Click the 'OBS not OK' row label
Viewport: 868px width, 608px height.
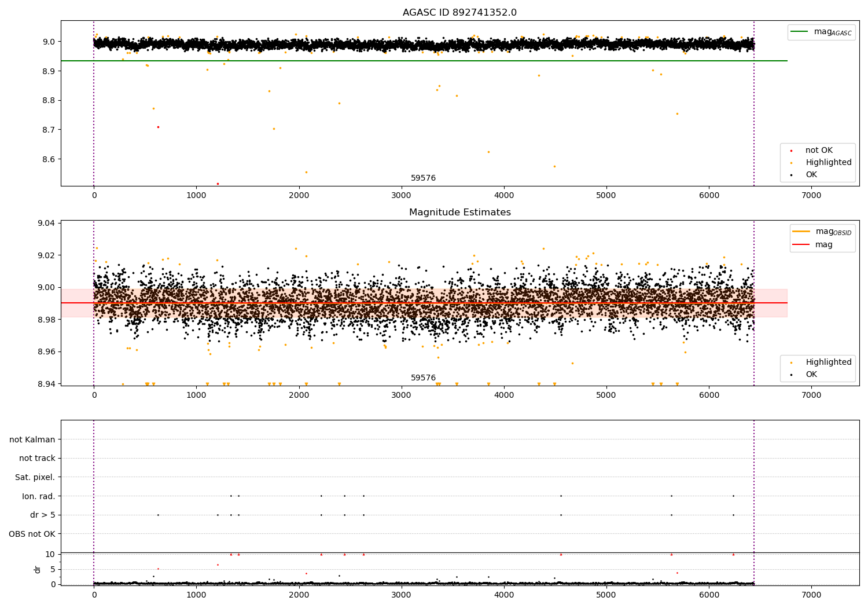pos(32,534)
